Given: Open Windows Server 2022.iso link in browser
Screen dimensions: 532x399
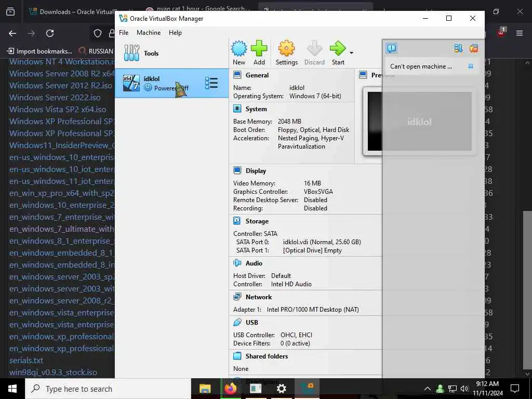Looking at the screenshot, I should (55, 97).
